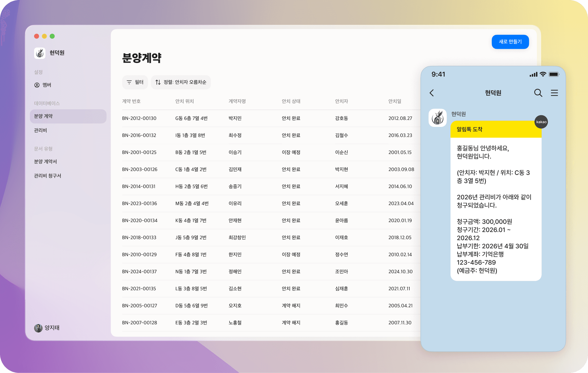Tap the search magnifier in phone header
This screenshot has height=373, width=588.
coord(538,93)
